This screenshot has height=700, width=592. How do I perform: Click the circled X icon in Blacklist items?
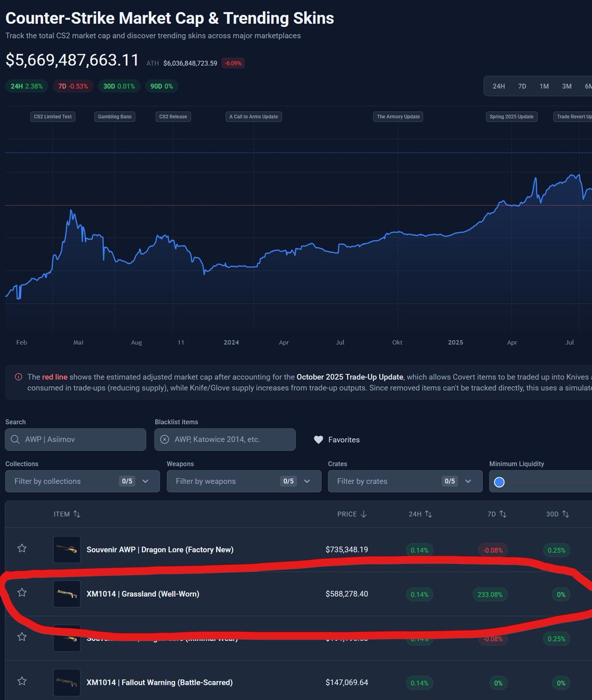point(165,440)
